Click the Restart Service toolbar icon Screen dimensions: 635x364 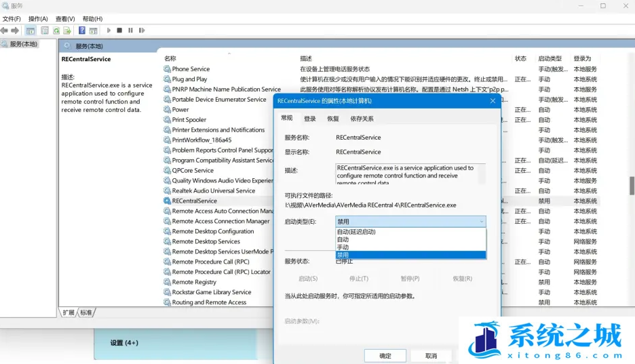(142, 31)
